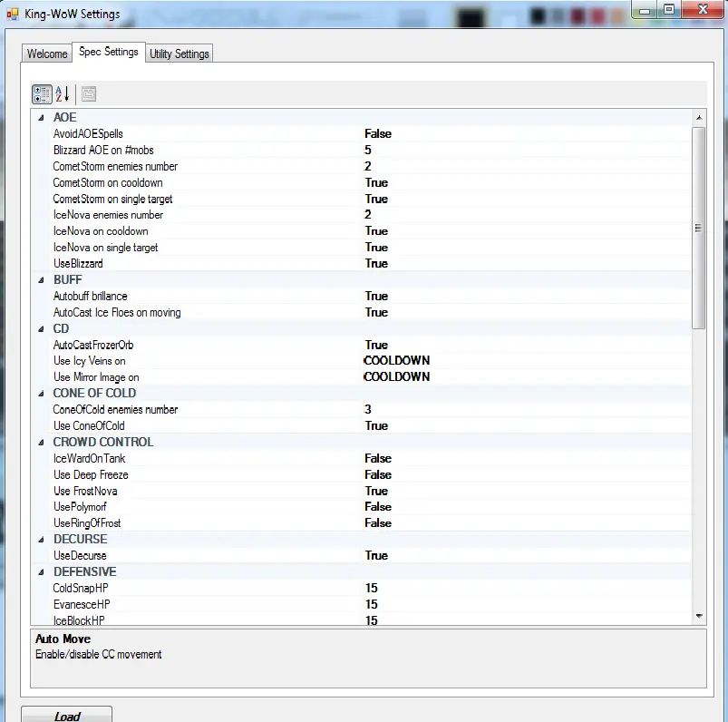Maximize the King-WoW Settings window
Viewport: 728px width, 722px height.
click(669, 10)
